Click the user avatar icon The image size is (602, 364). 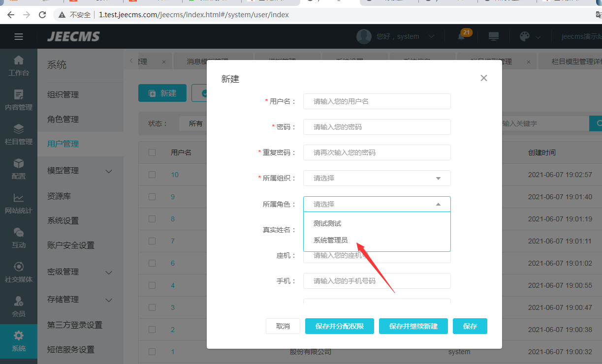[364, 36]
